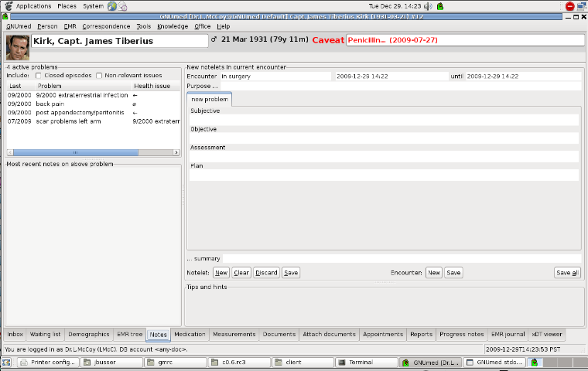Viewport: 588px width, 371px height.
Task: Click Notelet Save button
Action: (291, 273)
